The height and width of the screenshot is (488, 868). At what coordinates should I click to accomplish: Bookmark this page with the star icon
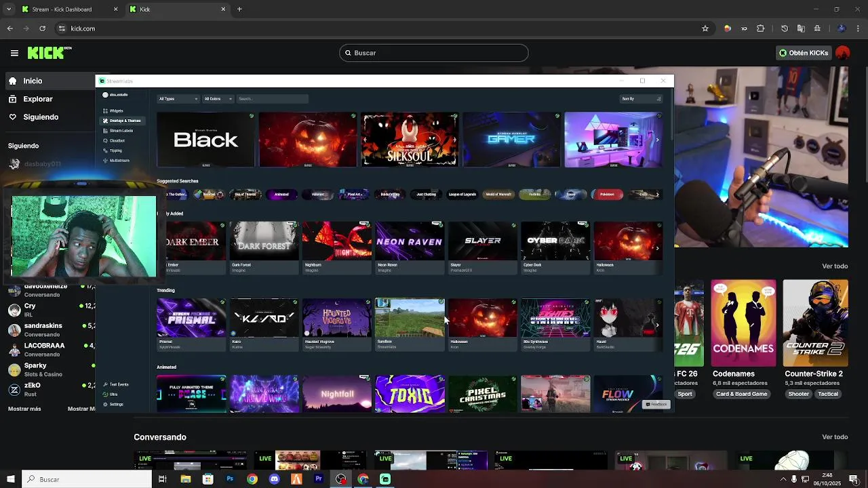point(705,28)
